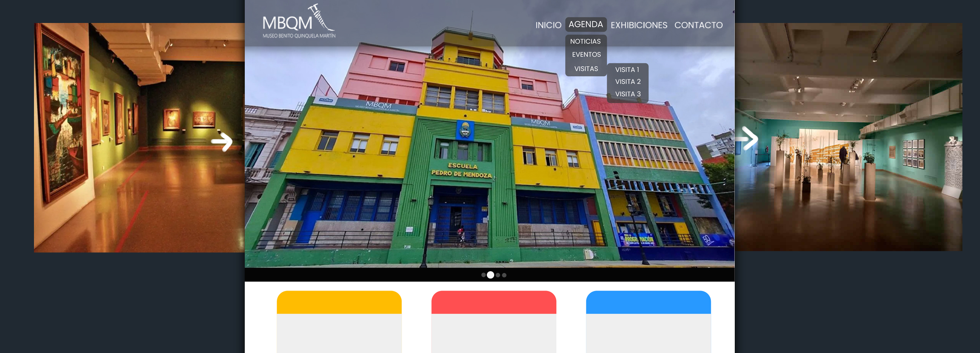Click the MBQM museum logo
This screenshot has width=980, height=353.
point(299,22)
